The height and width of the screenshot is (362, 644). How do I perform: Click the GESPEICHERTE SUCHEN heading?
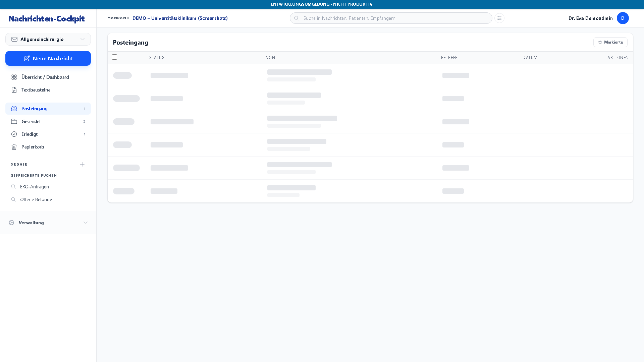[34, 176]
